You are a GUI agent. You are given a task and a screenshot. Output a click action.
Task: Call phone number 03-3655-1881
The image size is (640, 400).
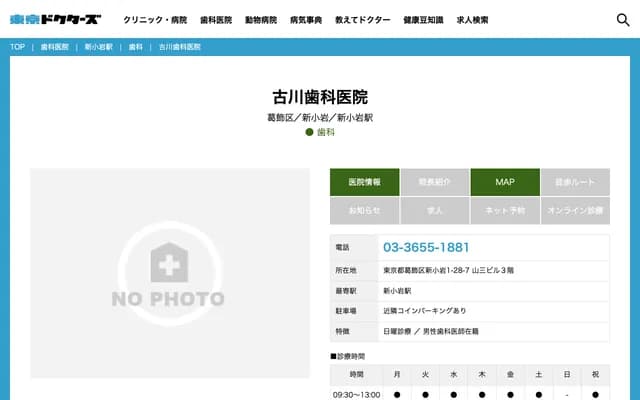[426, 247]
